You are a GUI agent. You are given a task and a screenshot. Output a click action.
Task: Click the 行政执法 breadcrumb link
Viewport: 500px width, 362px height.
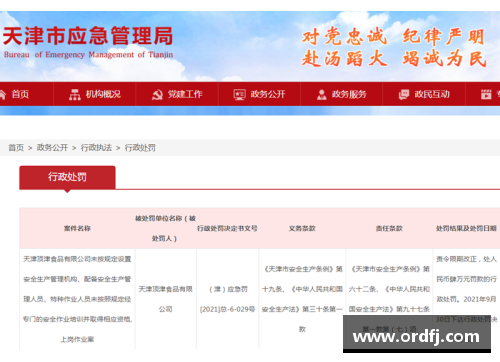pyautogui.click(x=96, y=148)
